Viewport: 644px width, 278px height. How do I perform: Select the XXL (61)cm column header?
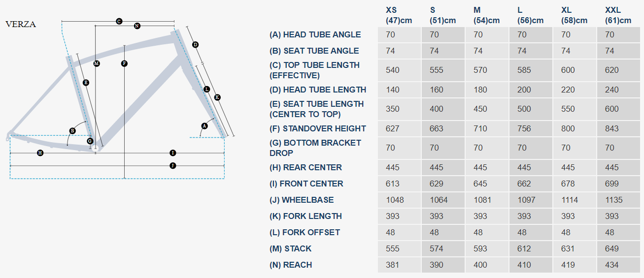click(x=618, y=15)
